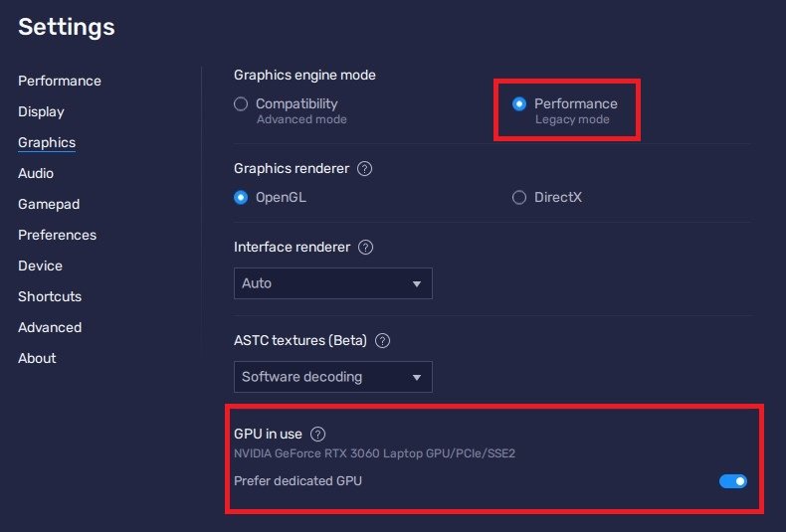Open the Interface renderer Auto dropdown
786x532 pixels.
332,283
